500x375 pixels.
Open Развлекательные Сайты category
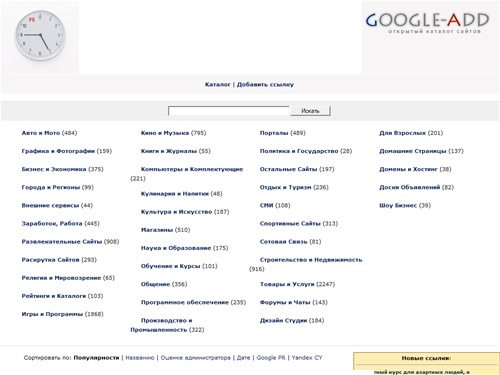coord(62,242)
